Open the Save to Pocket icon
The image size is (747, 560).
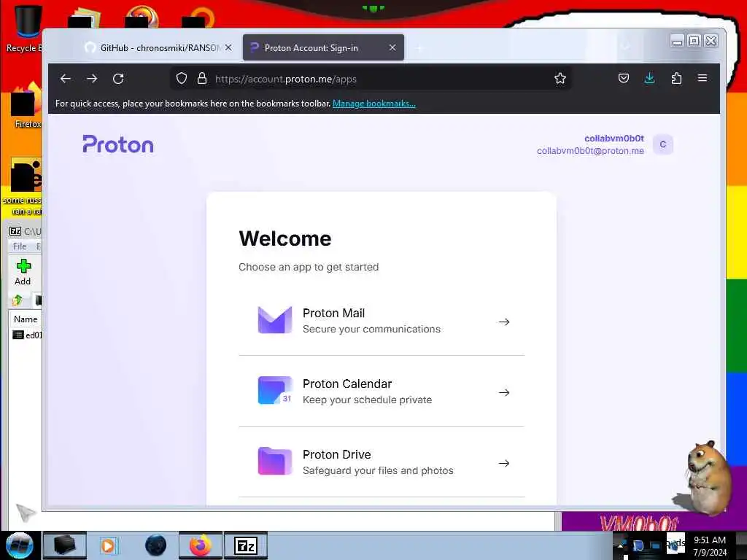624,78
